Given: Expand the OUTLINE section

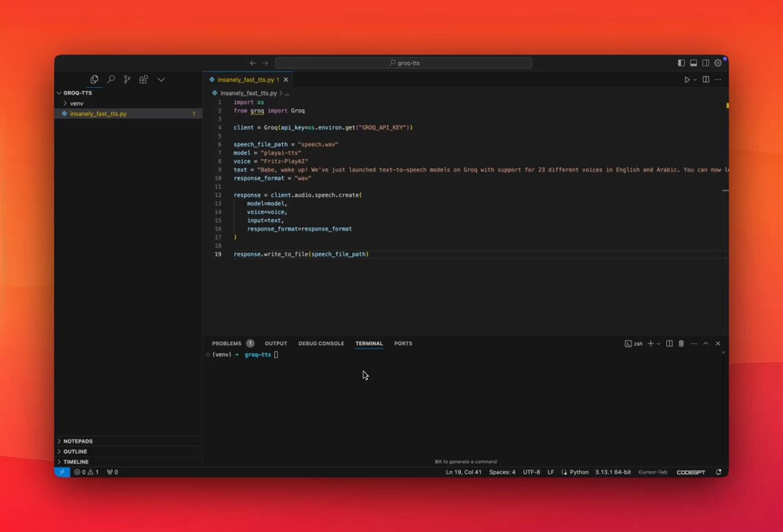Looking at the screenshot, I should click(x=75, y=451).
